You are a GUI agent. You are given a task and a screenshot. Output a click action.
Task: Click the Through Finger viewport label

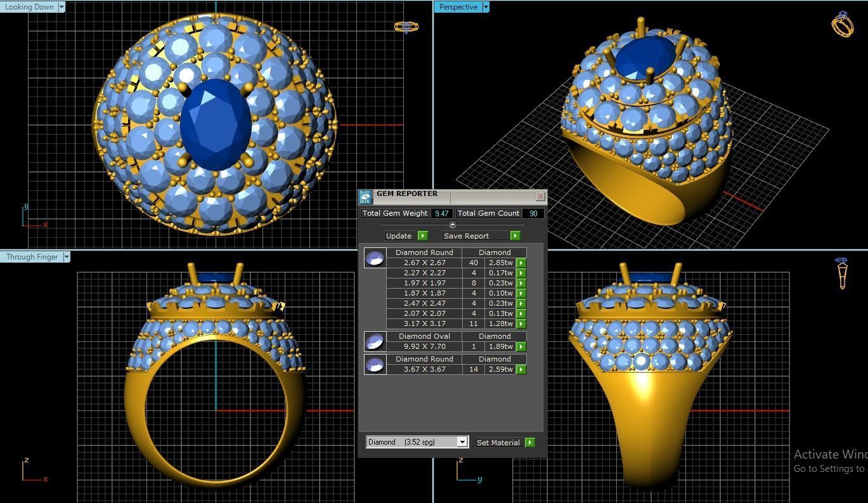(x=32, y=257)
